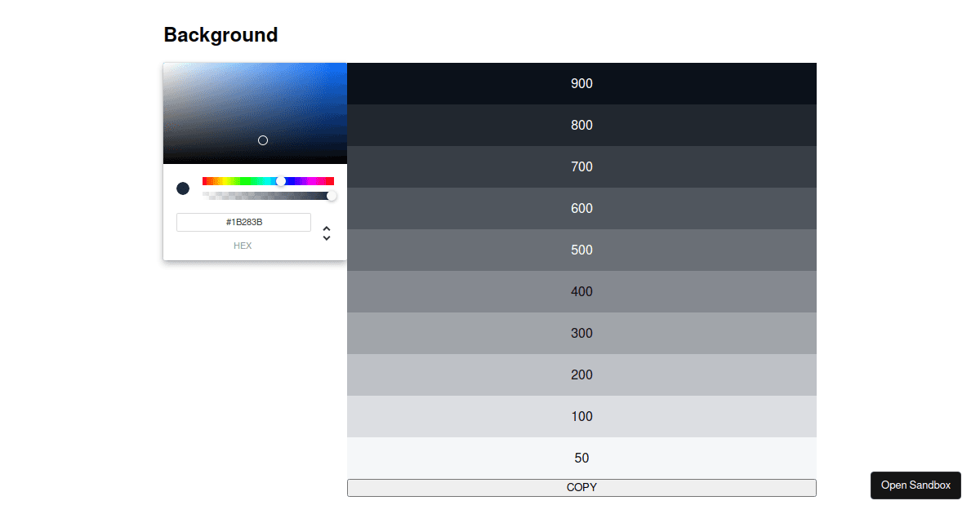Pick the 300 shade swatch
This screenshot has height=514, width=980.
click(581, 333)
